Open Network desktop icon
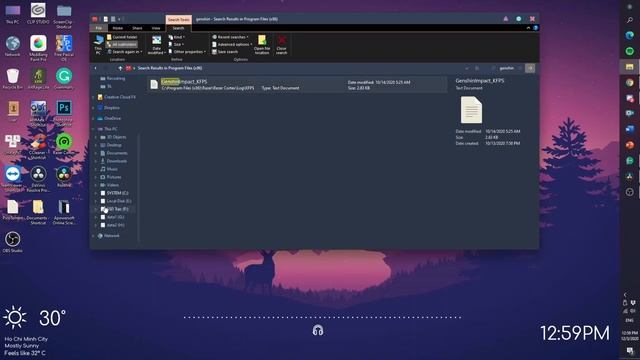The width and height of the screenshot is (640, 360). coord(13,46)
